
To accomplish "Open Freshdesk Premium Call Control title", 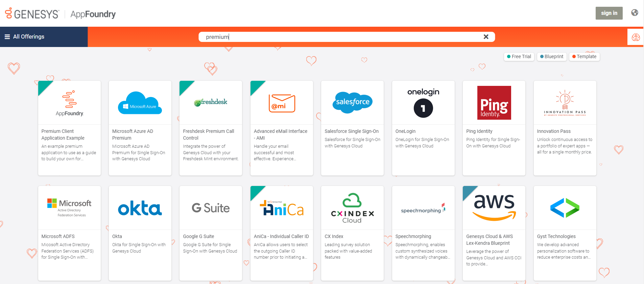I will pyautogui.click(x=209, y=135).
